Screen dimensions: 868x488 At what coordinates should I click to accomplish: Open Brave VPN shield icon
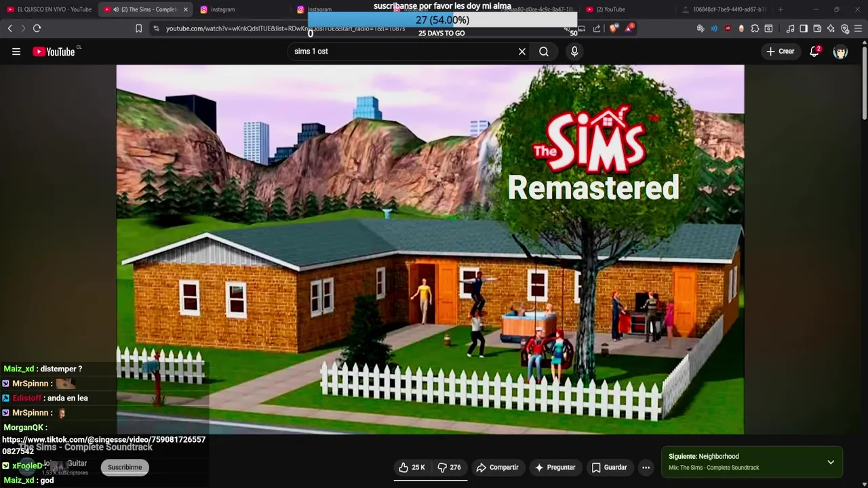[x=845, y=28]
